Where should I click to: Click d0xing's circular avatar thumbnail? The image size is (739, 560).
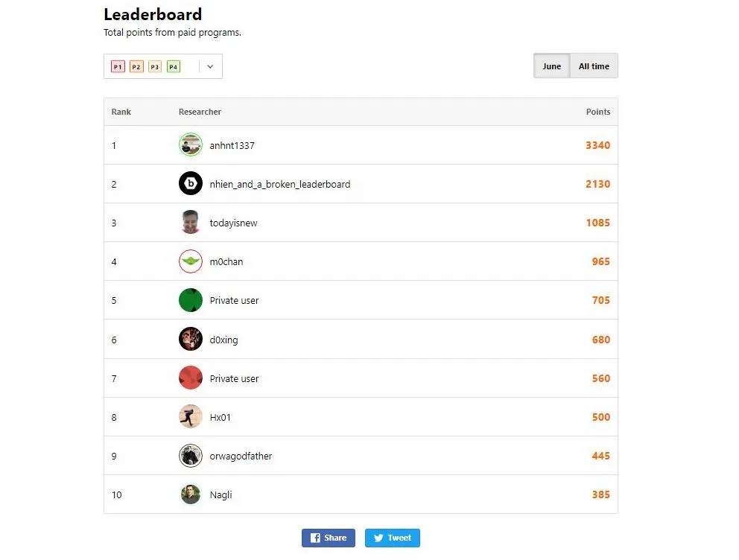pos(190,340)
